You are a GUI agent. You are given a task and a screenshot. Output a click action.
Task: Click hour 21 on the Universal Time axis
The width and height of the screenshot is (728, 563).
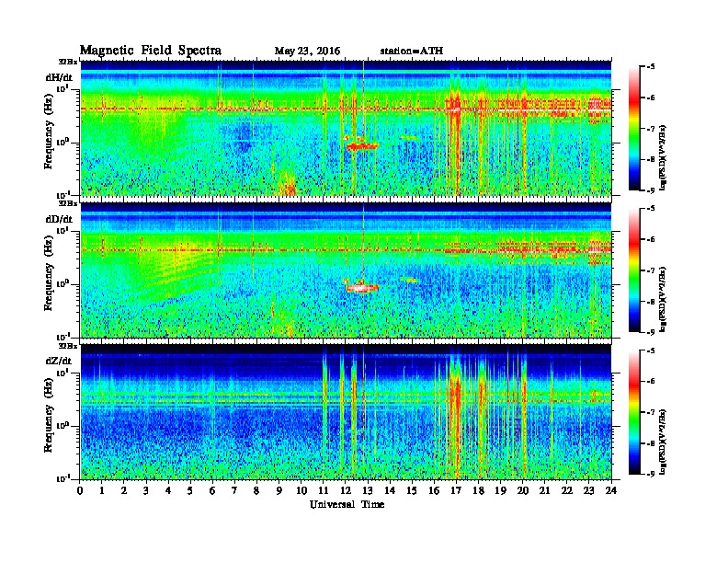click(544, 490)
